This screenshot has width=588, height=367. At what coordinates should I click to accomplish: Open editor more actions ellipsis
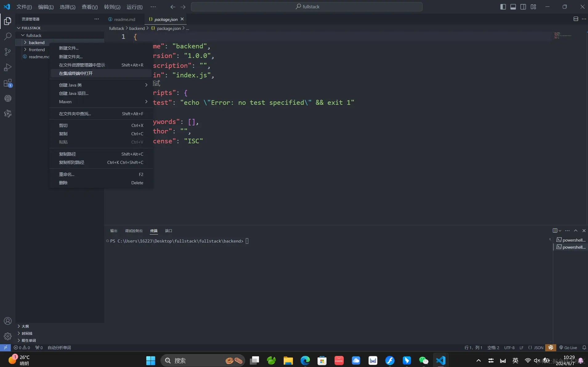click(584, 19)
